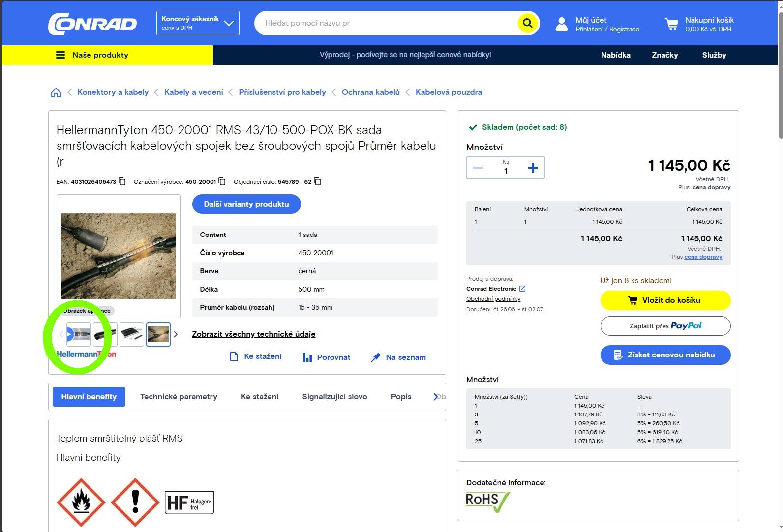The height and width of the screenshot is (532, 783).
Task: Copy the Objednací číslo via its icon
Action: point(318,181)
